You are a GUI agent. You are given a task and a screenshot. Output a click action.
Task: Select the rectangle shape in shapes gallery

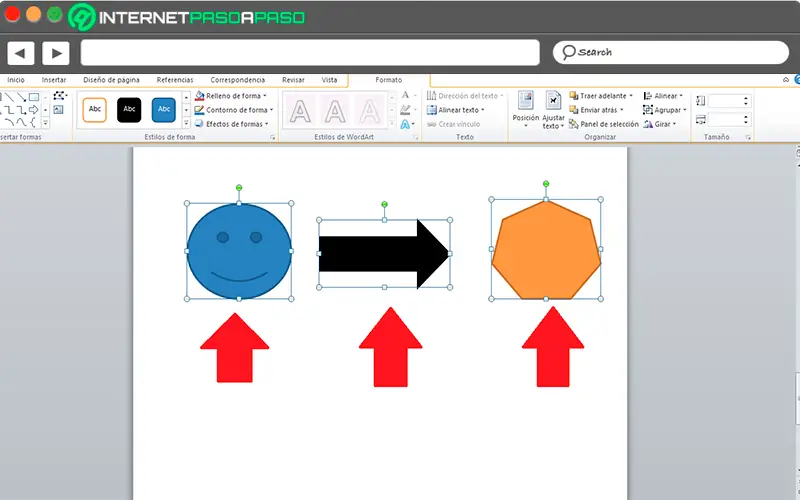[x=34, y=97]
